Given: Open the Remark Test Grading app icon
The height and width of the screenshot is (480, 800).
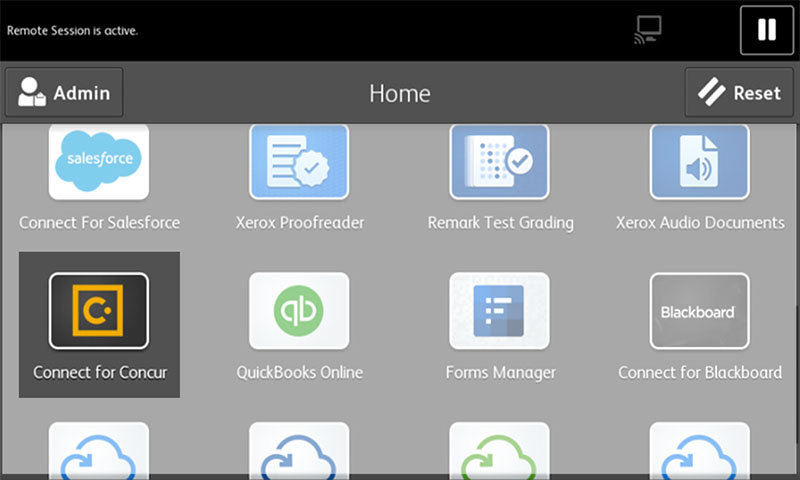Looking at the screenshot, I should coord(499,161).
